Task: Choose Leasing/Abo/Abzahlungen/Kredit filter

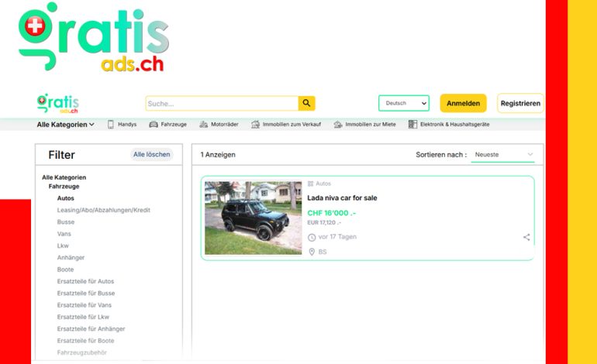Action: tap(103, 210)
